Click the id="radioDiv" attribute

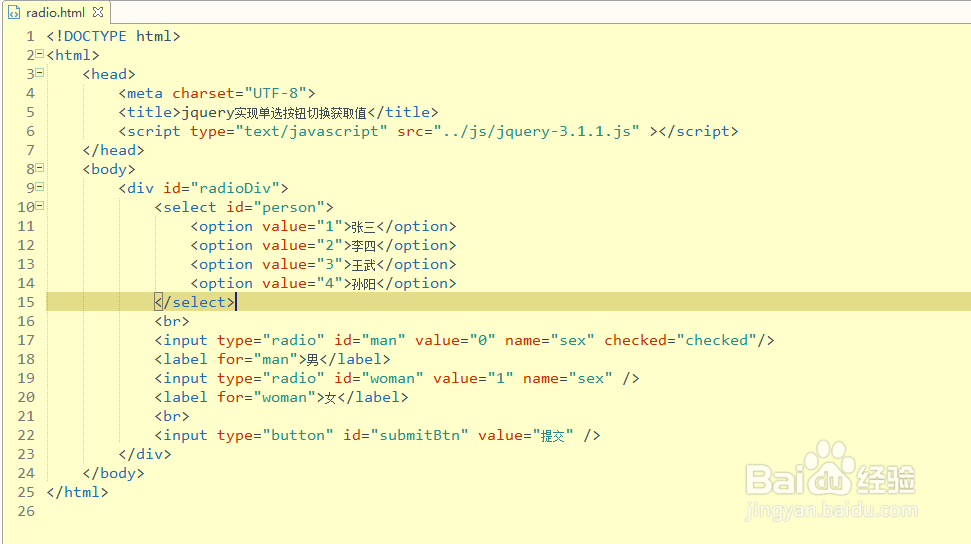click(222, 188)
